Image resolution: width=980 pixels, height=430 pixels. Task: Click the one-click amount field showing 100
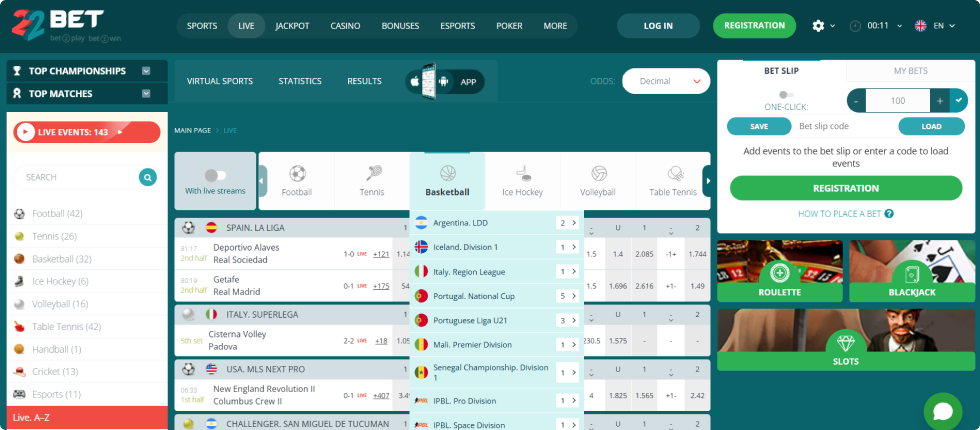[898, 101]
